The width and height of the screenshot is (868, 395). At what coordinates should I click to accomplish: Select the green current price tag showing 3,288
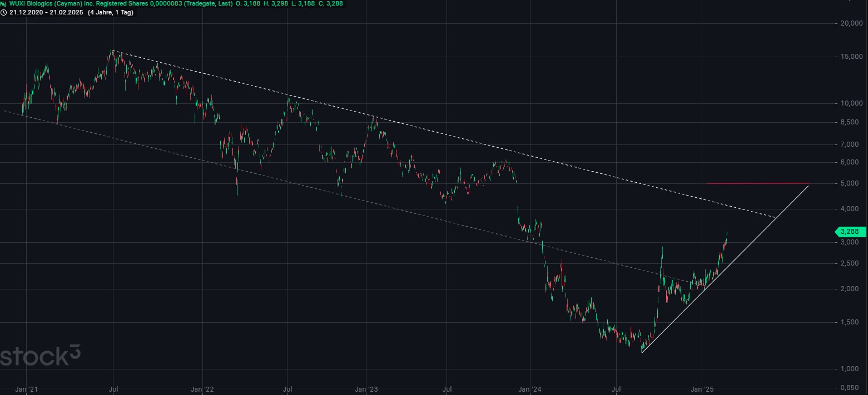(851, 232)
